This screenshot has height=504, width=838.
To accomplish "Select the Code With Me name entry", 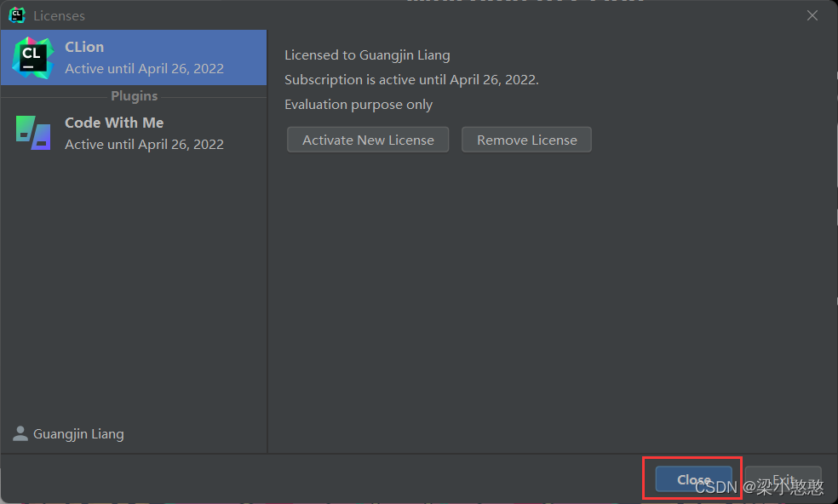I will coord(114,123).
